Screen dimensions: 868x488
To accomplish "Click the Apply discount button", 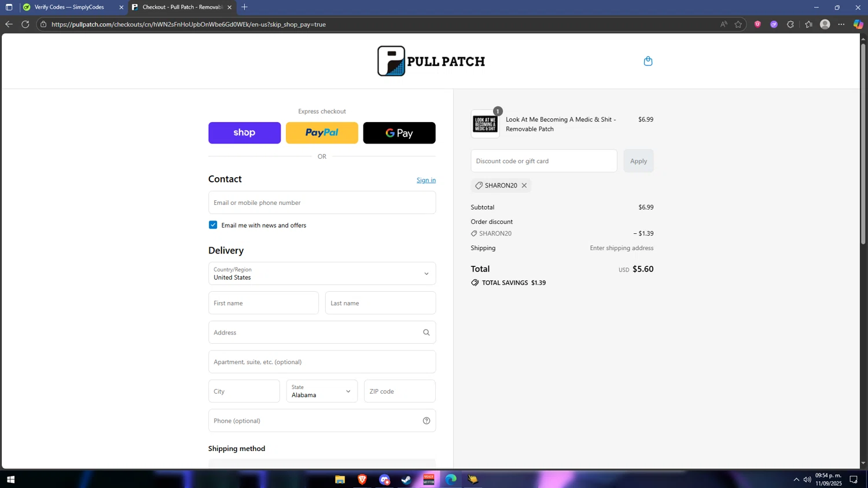I will 638,161.
